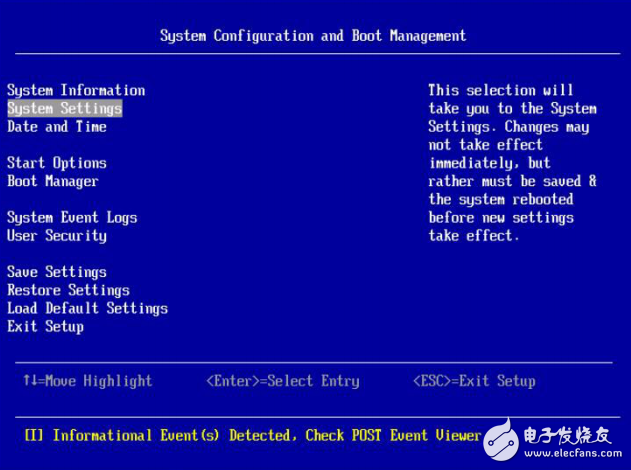The height and width of the screenshot is (470, 631).
Task: Choose Exit Setup in the main menu
Action: tap(45, 326)
